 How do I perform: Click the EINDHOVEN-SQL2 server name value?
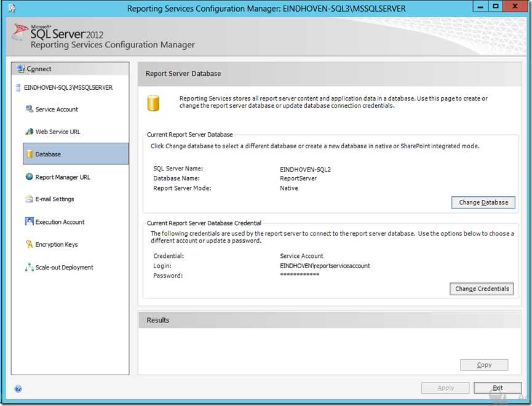point(305,169)
